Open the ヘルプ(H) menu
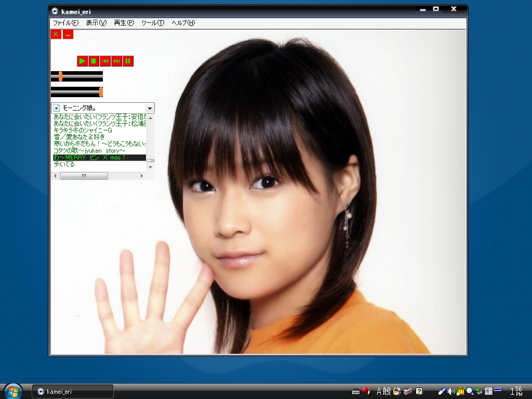 [x=183, y=23]
